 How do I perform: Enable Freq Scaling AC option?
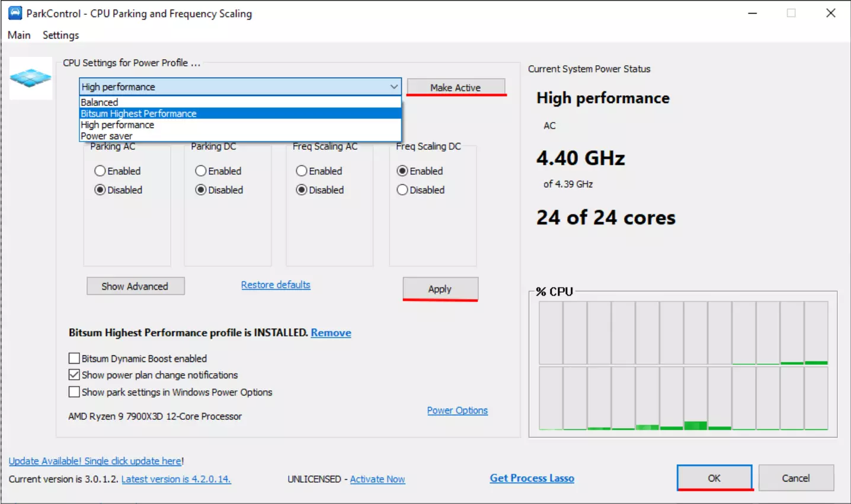click(x=302, y=171)
